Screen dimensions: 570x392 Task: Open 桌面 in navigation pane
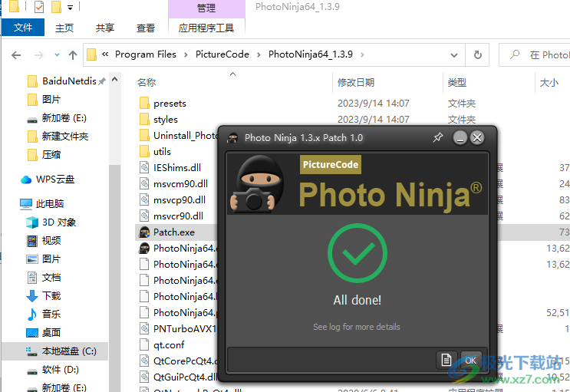coord(51,332)
